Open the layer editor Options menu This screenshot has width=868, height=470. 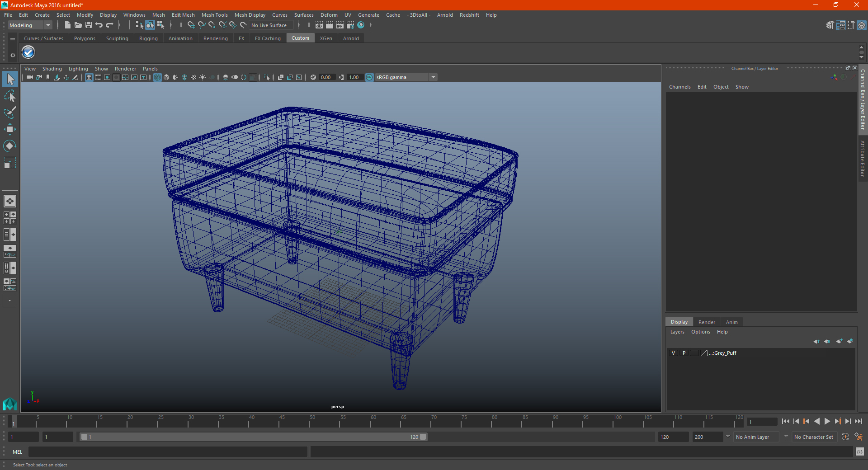700,332
